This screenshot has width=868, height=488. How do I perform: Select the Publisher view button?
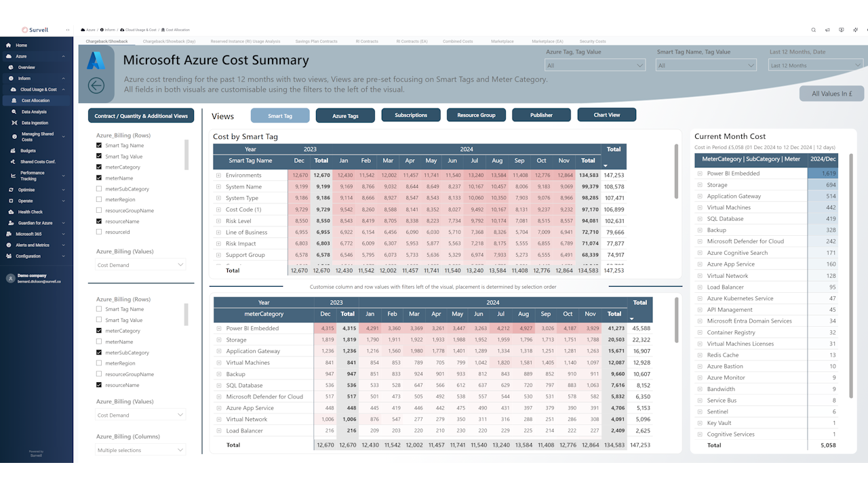click(541, 115)
